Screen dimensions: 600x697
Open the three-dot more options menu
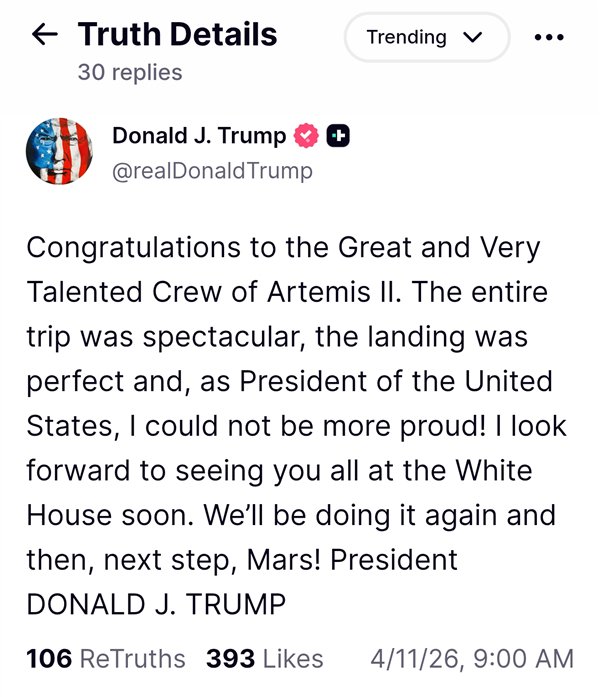(x=550, y=38)
